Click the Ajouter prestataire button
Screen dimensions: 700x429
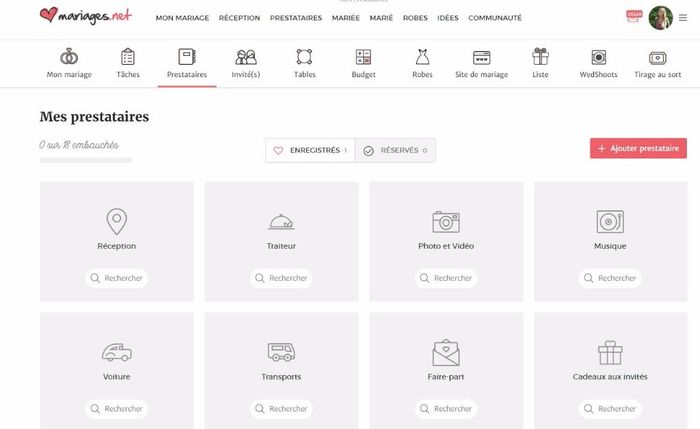(x=638, y=148)
